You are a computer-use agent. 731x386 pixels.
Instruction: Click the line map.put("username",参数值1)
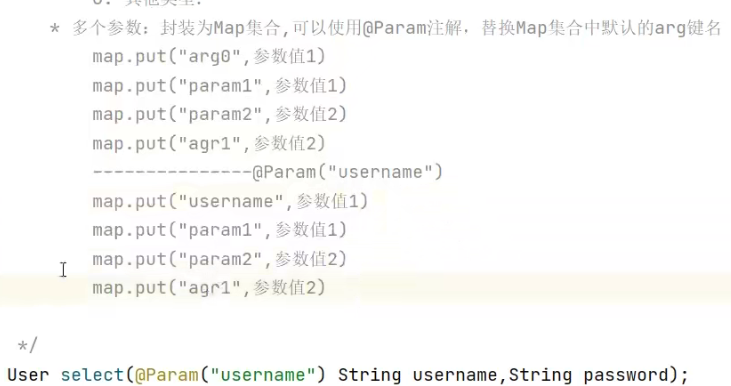[x=230, y=201]
